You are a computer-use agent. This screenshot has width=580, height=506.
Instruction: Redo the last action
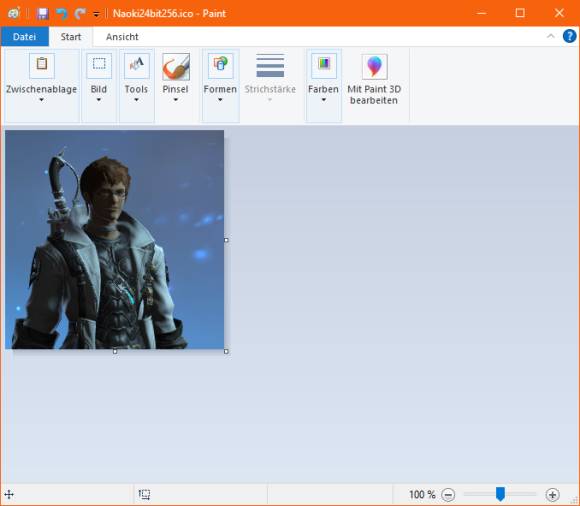(80, 14)
